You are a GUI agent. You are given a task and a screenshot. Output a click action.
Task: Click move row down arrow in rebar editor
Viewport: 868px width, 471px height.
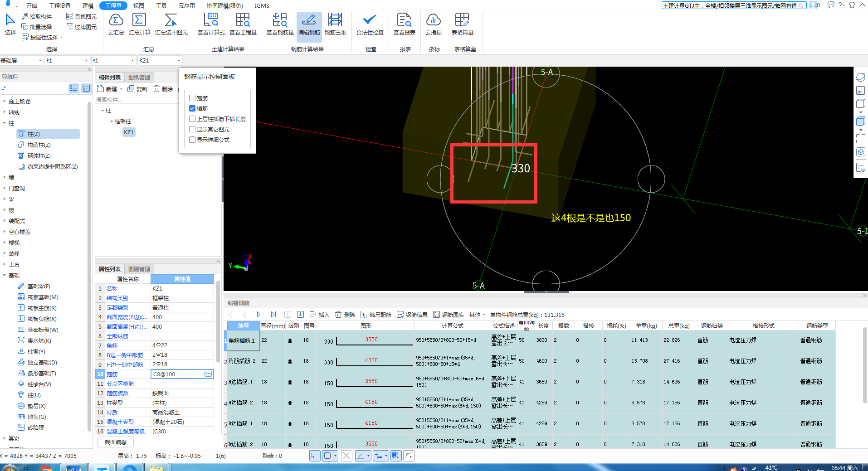click(300, 314)
